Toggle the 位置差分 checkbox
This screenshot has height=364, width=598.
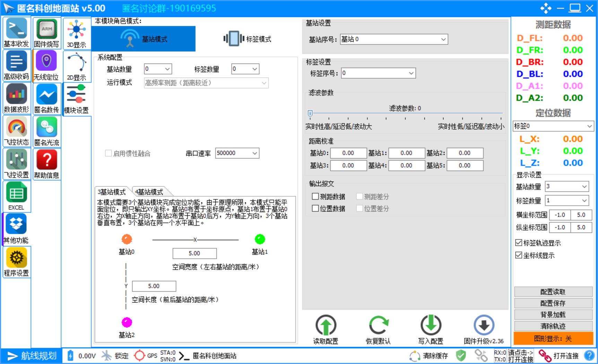pyautogui.click(x=359, y=208)
